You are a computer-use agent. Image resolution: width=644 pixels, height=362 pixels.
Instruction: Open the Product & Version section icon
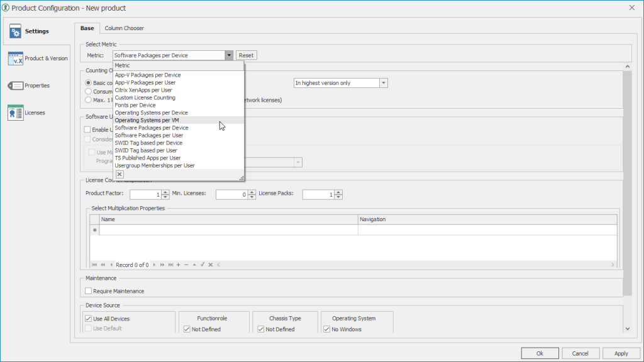click(16, 58)
